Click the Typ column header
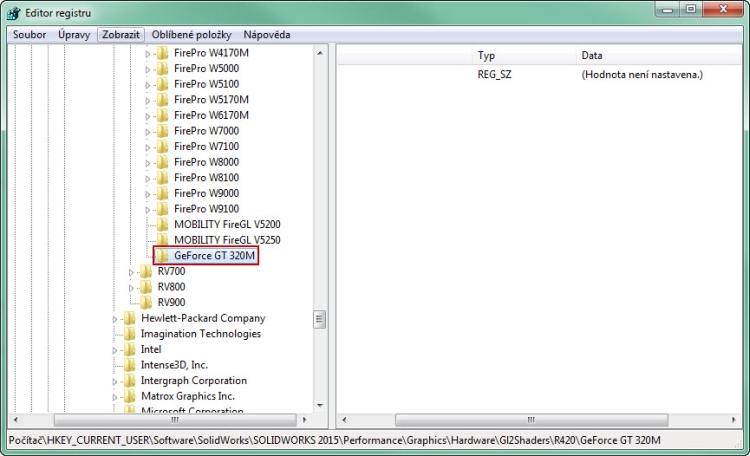Image resolution: width=750 pixels, height=456 pixels. click(524, 56)
